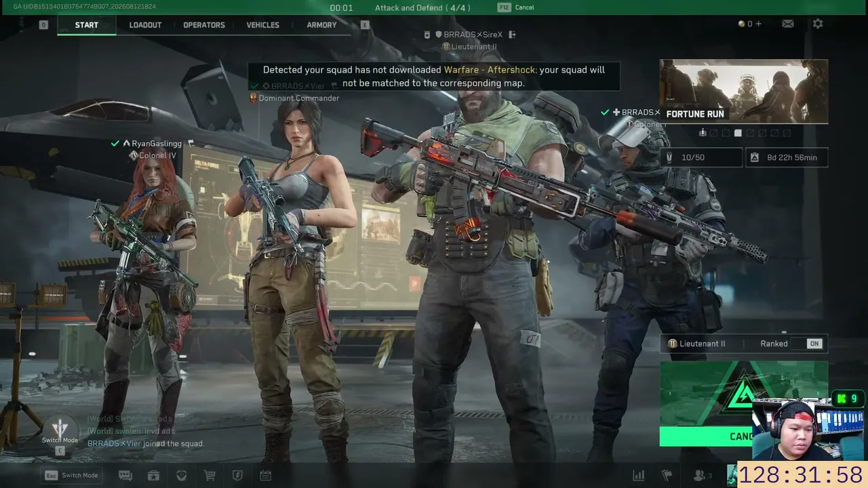Click the Attack and Defend mode preview image
Screen dimensions: 868x488
click(x=744, y=394)
